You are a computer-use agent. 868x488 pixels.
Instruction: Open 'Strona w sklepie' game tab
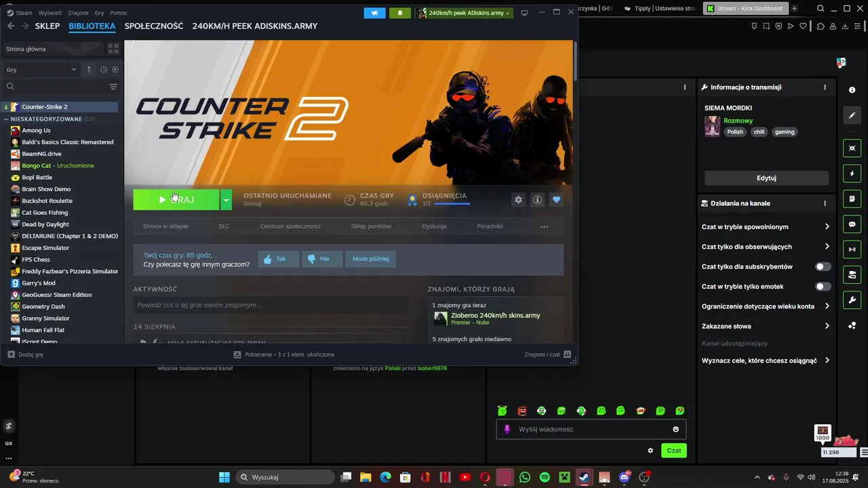[165, 226]
